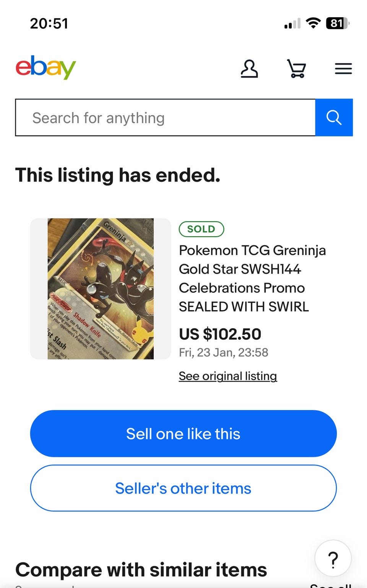
Task: Open the shopping cart
Action: click(296, 69)
